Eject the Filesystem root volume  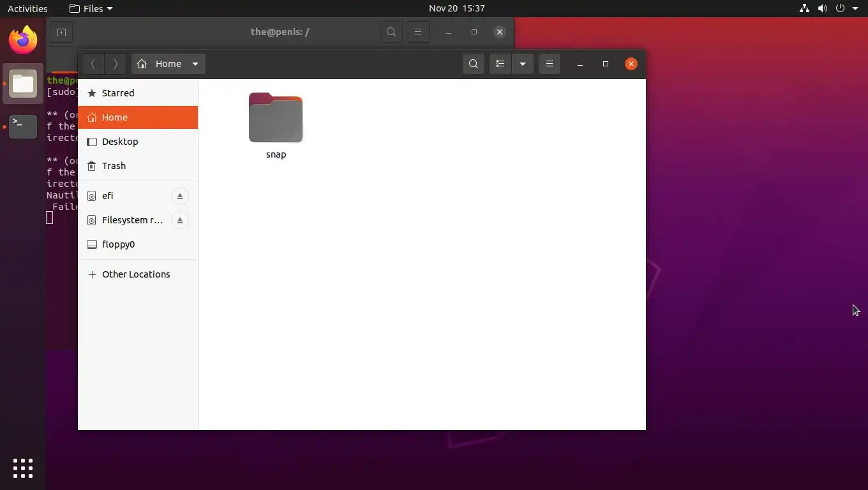(x=180, y=220)
